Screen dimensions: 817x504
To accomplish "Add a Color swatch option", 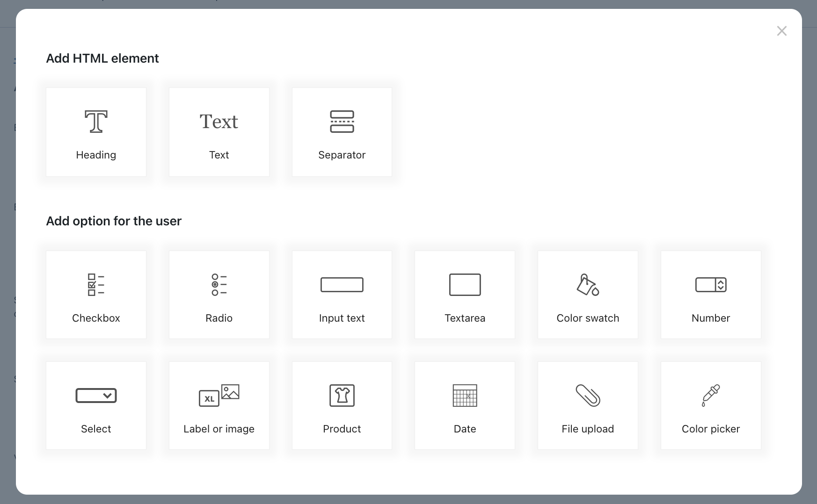I will pyautogui.click(x=588, y=295).
